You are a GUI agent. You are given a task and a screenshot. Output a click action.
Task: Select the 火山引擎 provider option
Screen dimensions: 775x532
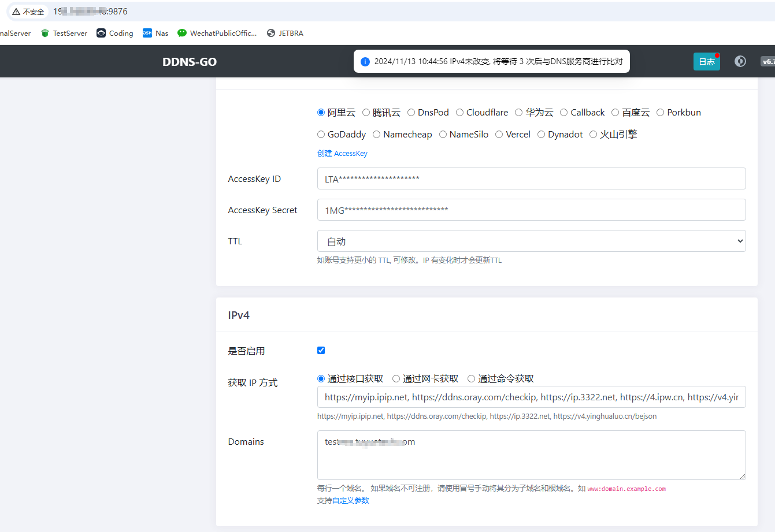point(593,135)
